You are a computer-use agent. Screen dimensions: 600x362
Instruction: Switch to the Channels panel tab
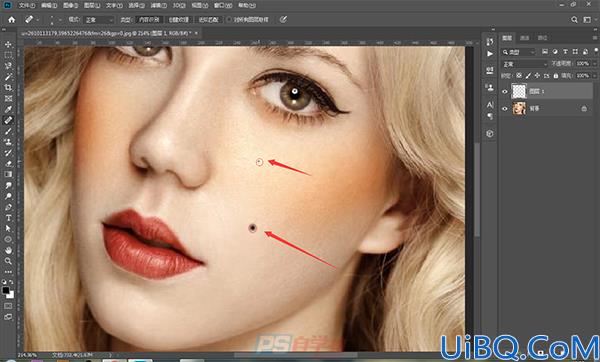tap(525, 38)
